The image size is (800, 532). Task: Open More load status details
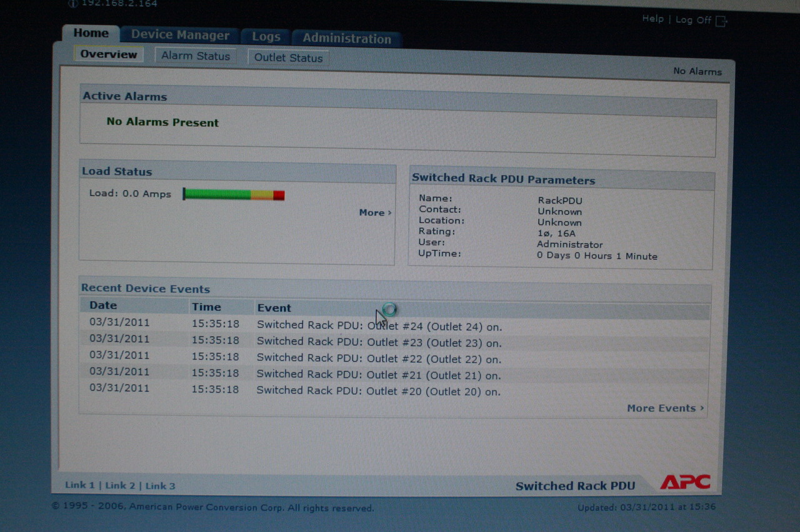pyautogui.click(x=375, y=213)
